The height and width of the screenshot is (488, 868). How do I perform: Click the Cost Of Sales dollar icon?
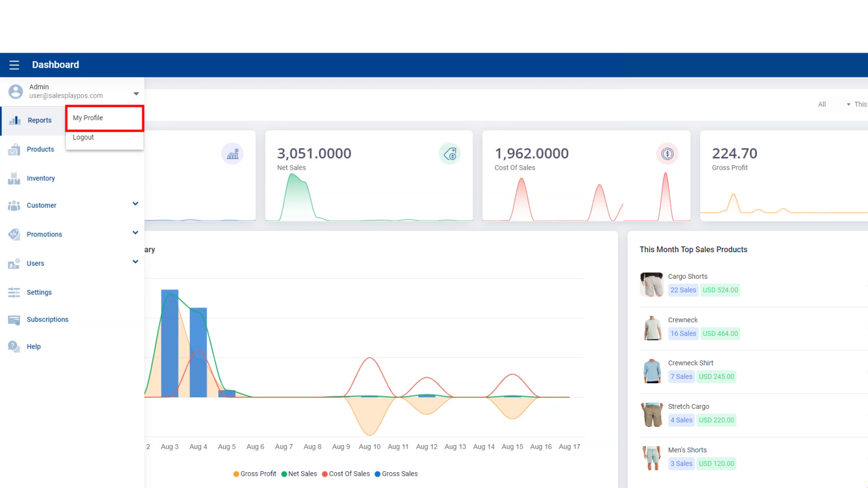click(x=667, y=154)
